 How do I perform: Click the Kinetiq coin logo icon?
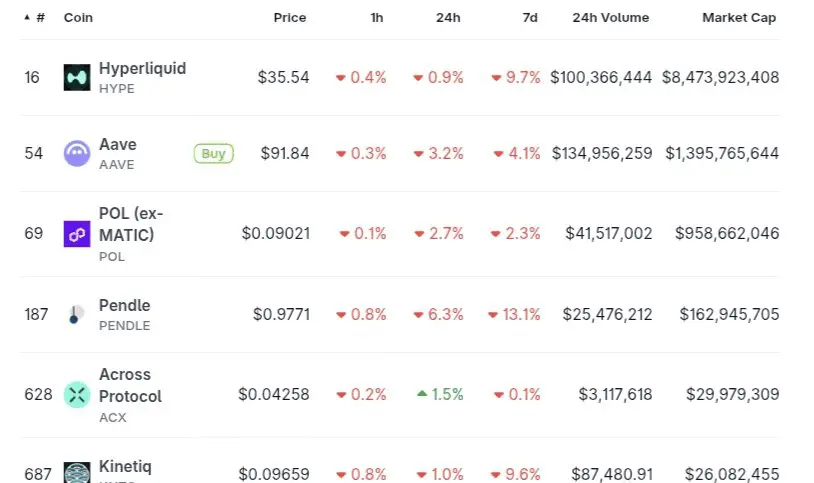click(x=77, y=472)
